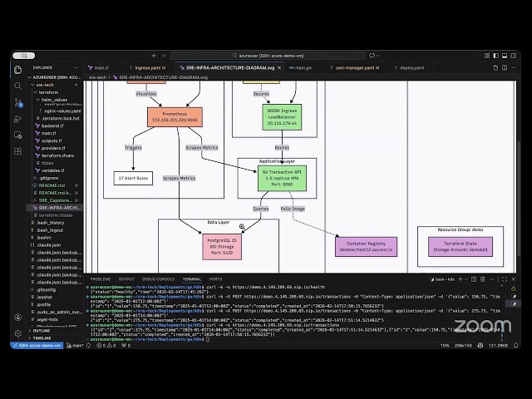Close the SRE-INFRA-ARCHITECTURE-DIAGRAM.svg tab
The width and height of the screenshot is (532, 399).
click(x=279, y=68)
